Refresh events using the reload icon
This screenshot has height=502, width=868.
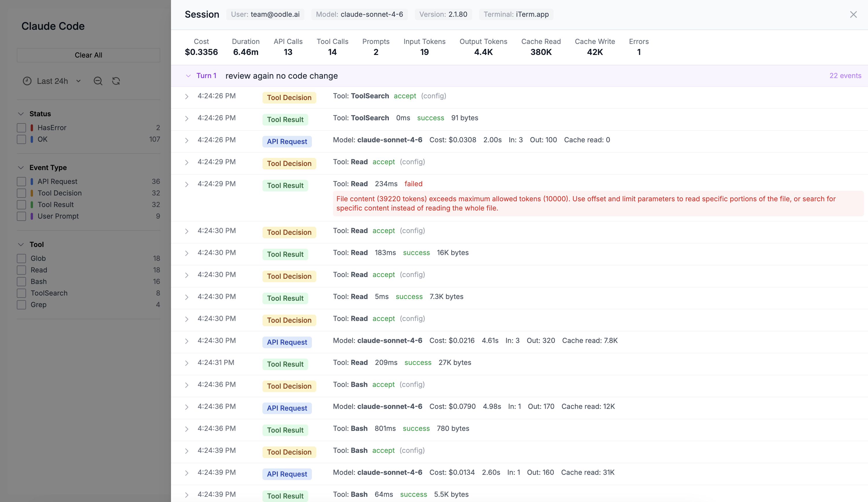(116, 81)
